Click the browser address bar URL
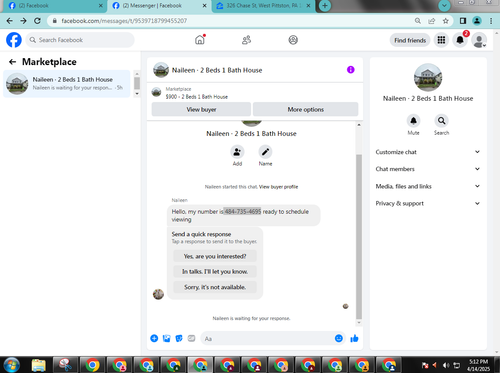Viewport: 500px width, 373px height. click(x=124, y=21)
